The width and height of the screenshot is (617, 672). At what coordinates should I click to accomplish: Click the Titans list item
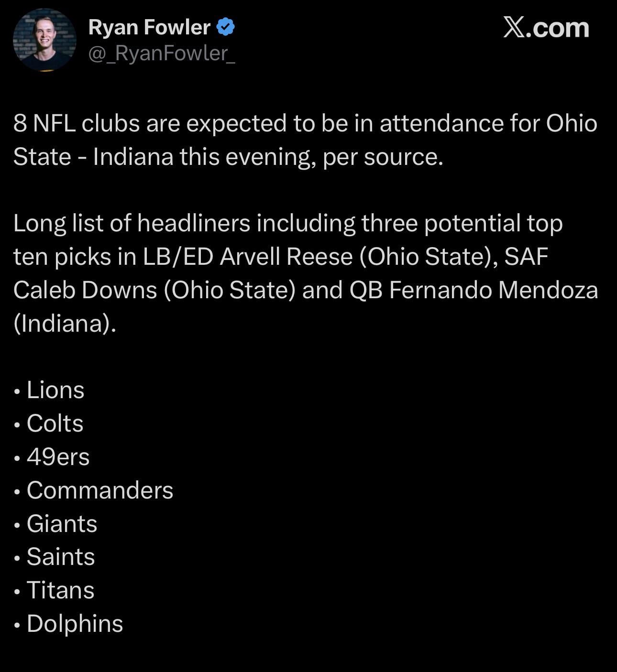60,590
